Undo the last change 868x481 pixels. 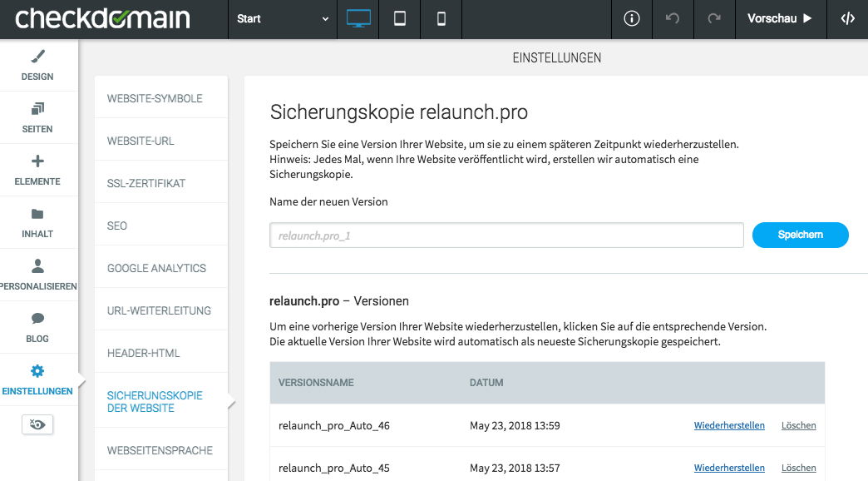(673, 19)
